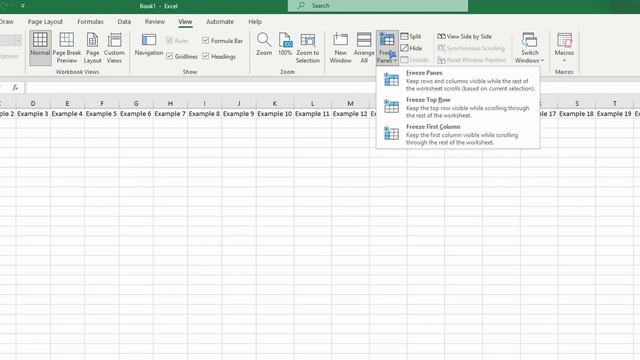This screenshot has height=360, width=640.
Task: Select cell containing Example 5
Action: 102,114
